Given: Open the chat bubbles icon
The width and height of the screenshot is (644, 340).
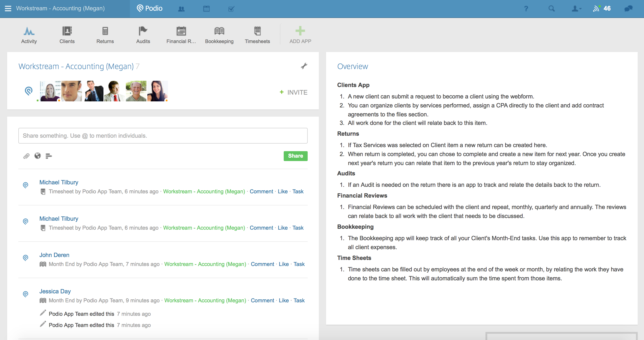Looking at the screenshot, I should (x=628, y=9).
